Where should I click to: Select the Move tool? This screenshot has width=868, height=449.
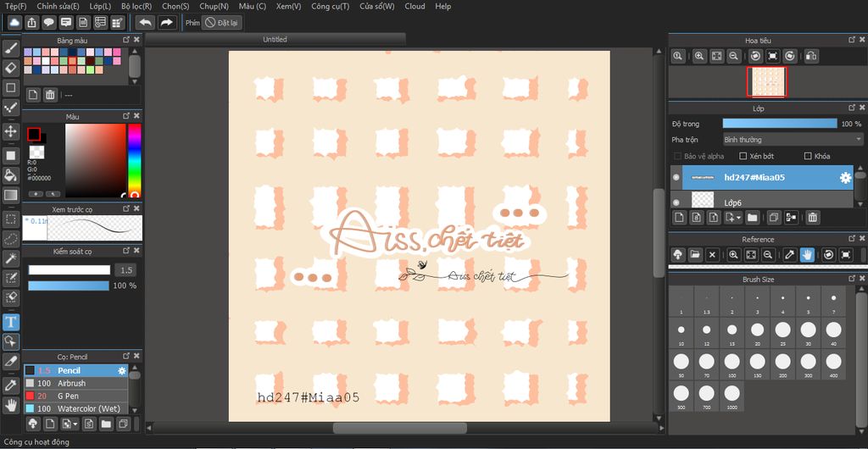10,131
